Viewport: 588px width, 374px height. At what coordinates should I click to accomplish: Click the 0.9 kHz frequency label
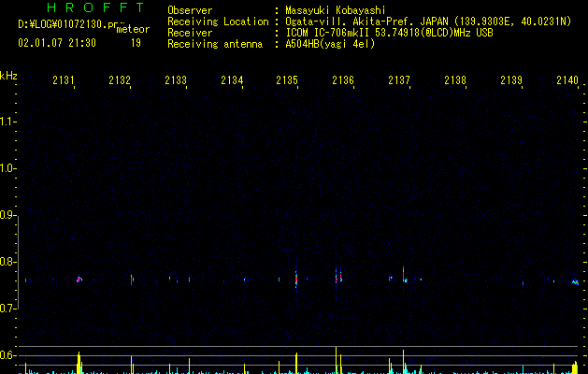[7, 215]
